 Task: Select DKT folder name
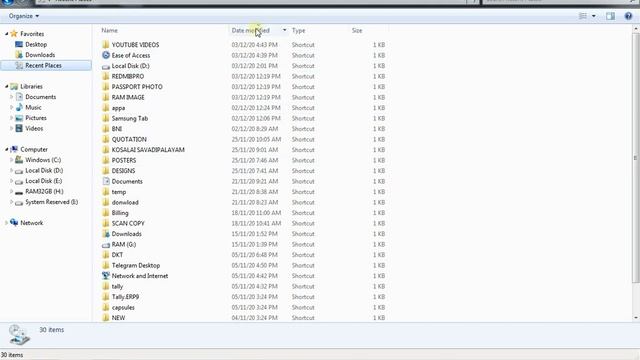[x=117, y=255]
